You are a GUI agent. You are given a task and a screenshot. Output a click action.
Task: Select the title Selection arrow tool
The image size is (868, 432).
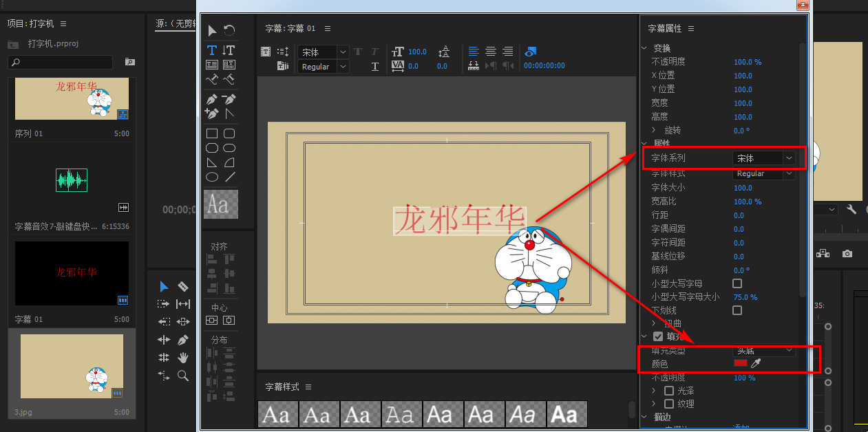(213, 30)
